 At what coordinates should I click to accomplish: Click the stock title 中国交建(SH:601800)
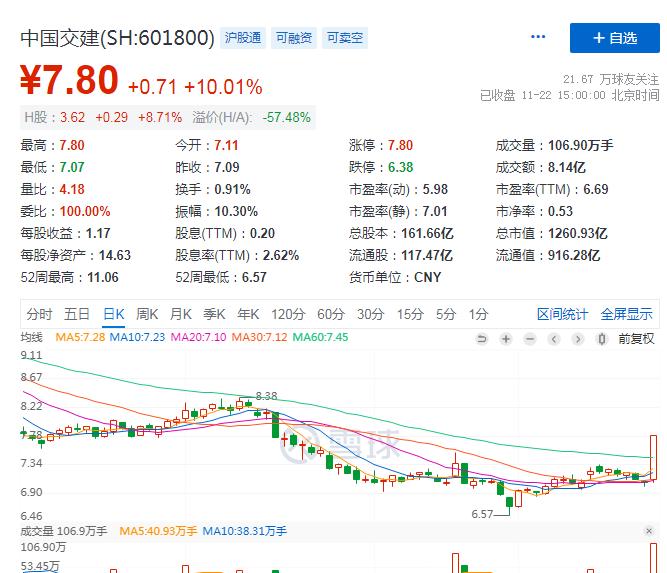coord(117,38)
